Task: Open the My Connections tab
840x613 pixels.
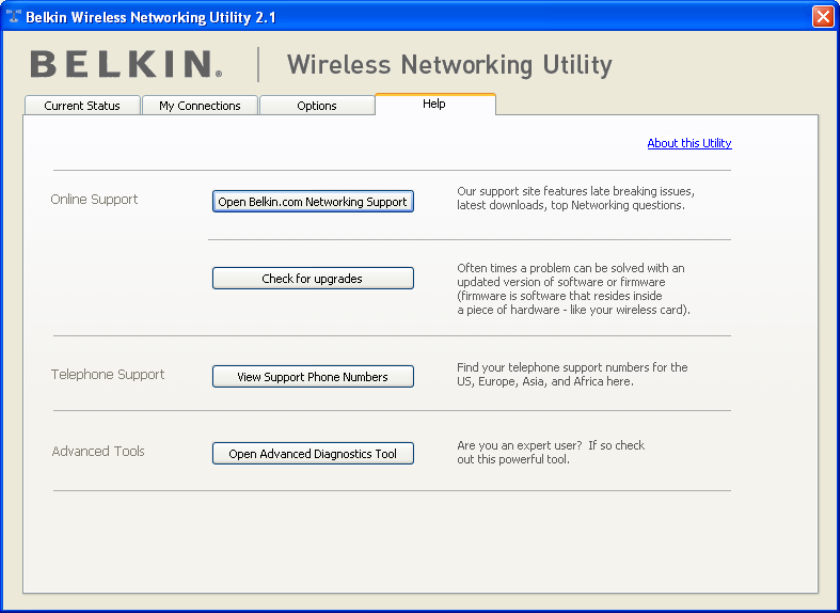Action: (x=200, y=106)
